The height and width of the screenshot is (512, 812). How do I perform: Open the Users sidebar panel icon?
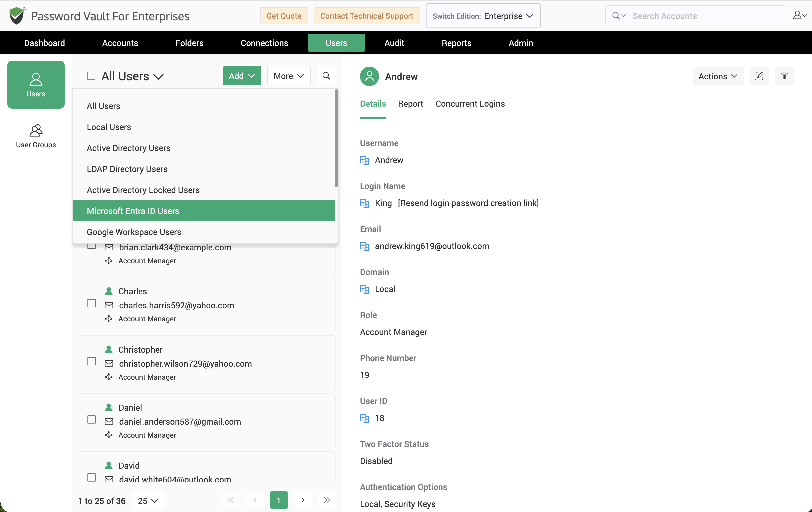coord(36,85)
